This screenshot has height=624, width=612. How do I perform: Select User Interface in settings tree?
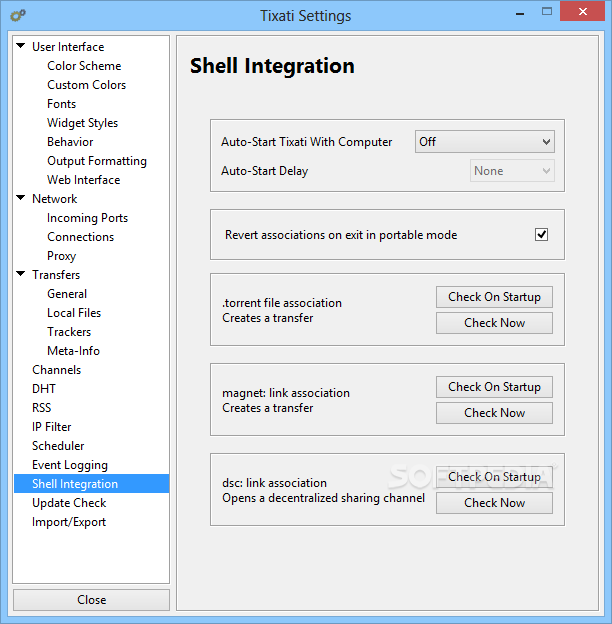(x=68, y=47)
